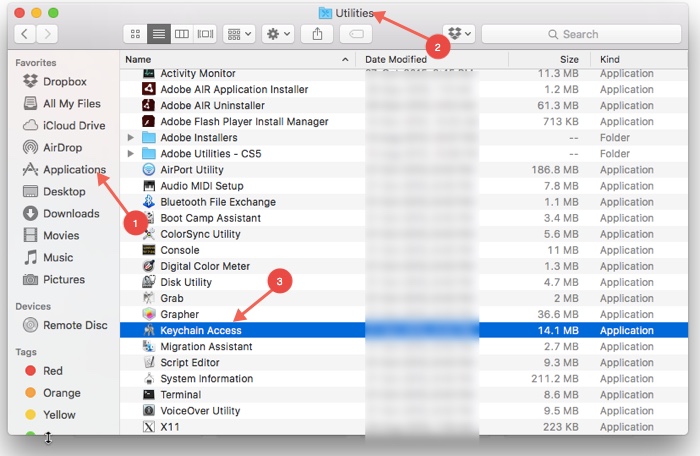
Task: Select Disk Utility
Action: click(x=404, y=282)
